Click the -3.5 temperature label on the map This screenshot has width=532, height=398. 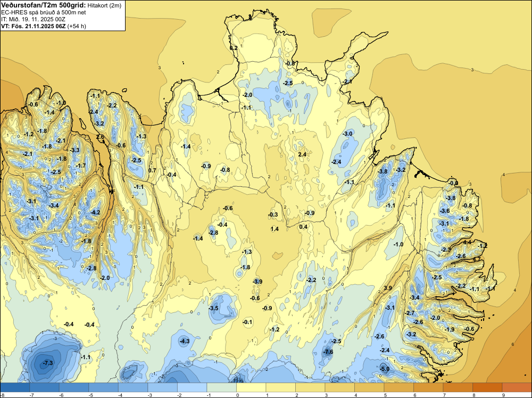pos(213,309)
